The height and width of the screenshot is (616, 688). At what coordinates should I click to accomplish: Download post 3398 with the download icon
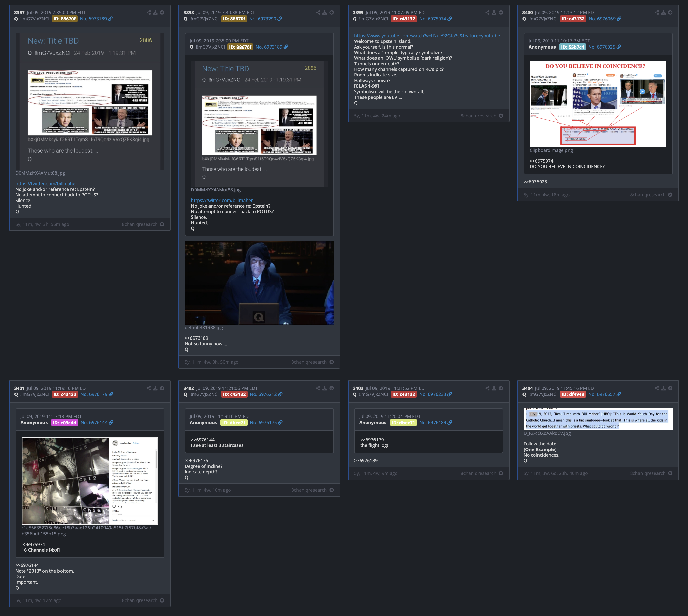tap(325, 12)
